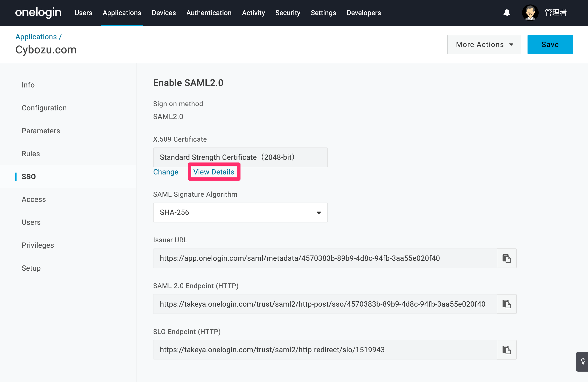
Task: Open the Users top menu
Action: pyautogui.click(x=83, y=13)
